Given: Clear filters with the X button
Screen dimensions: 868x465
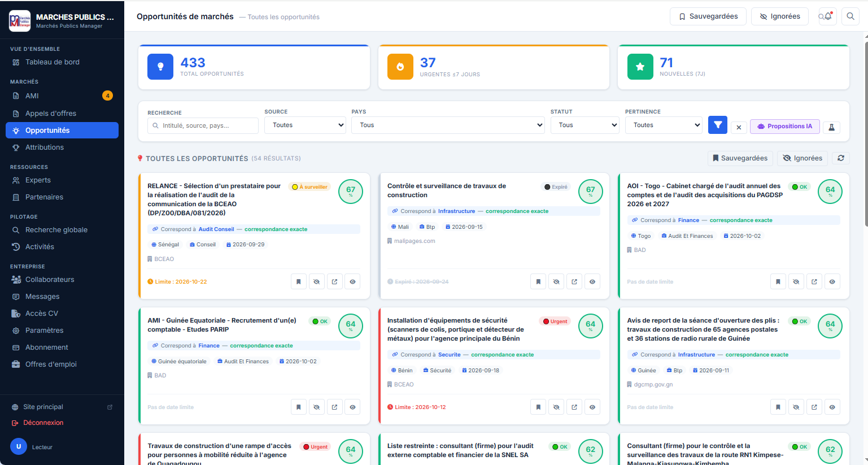Looking at the screenshot, I should coord(739,127).
